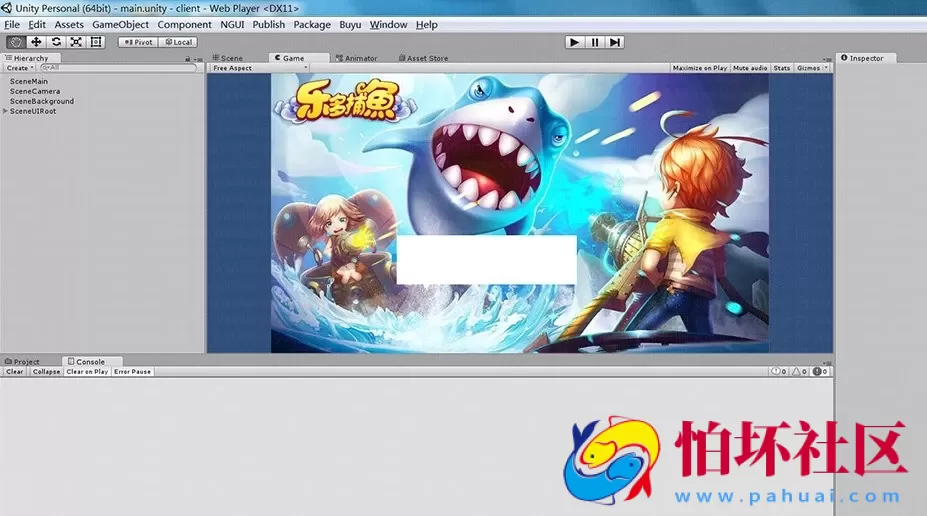Open the Publish menu

pyautogui.click(x=268, y=25)
